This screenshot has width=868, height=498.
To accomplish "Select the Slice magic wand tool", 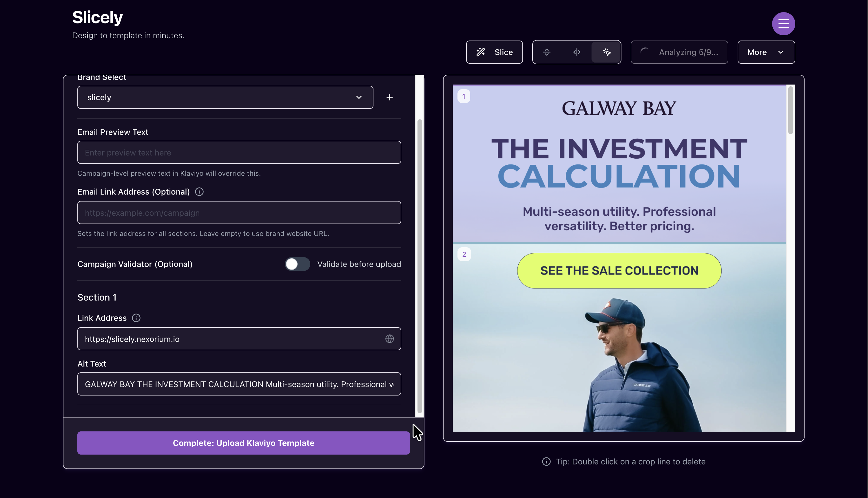I will pyautogui.click(x=494, y=52).
